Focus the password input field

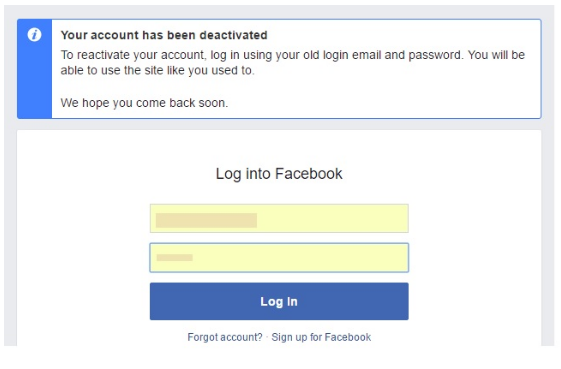279,258
